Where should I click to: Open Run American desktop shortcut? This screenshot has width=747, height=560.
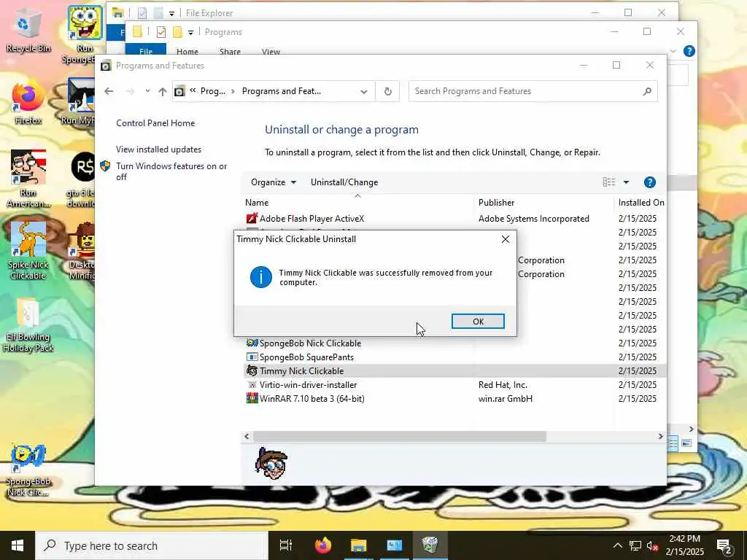coord(28,179)
